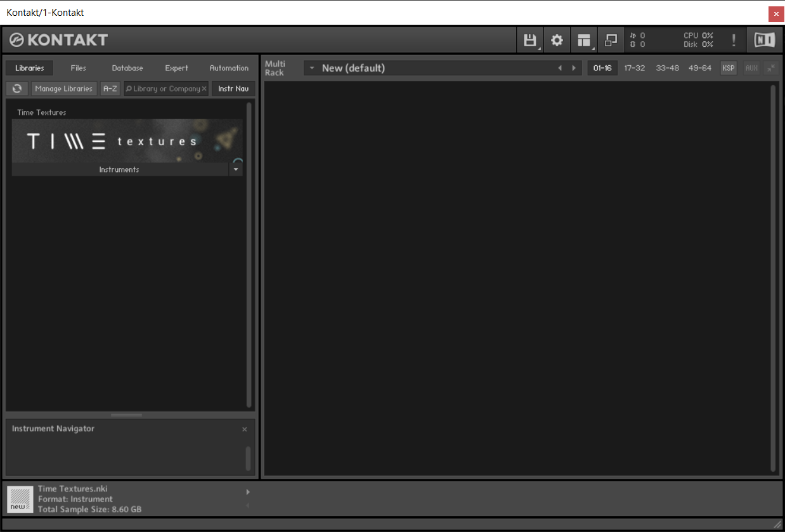Click the multi rack vertical scrollbar
785x532 pixels.
[x=773, y=278]
